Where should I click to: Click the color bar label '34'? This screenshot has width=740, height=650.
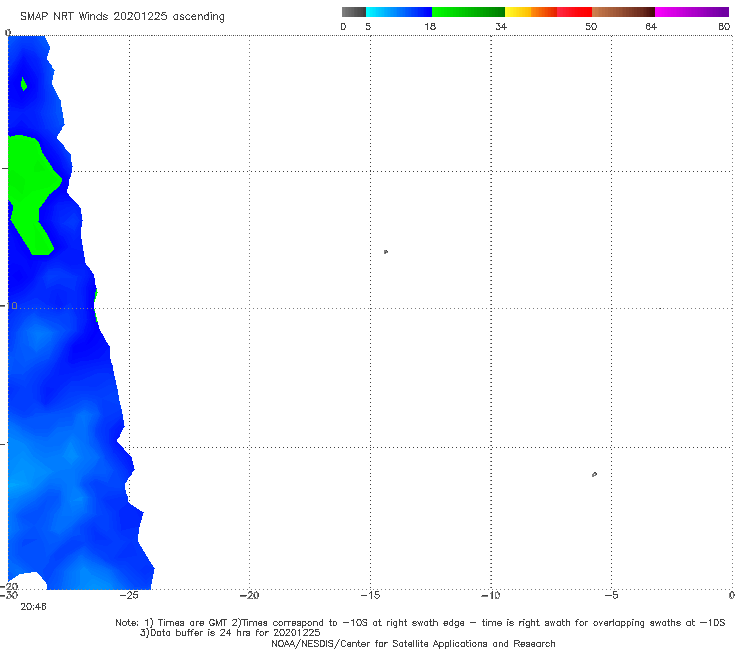501,26
